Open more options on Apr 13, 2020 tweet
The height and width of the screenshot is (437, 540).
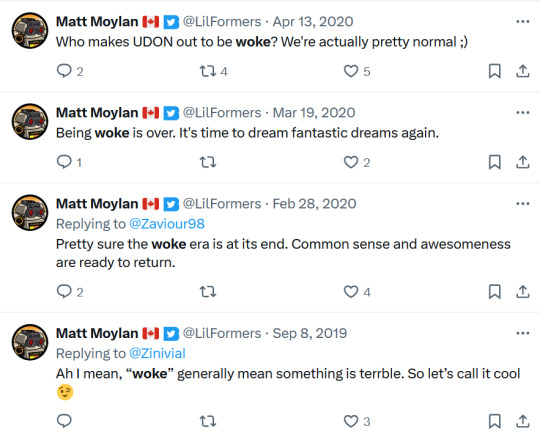click(x=522, y=22)
